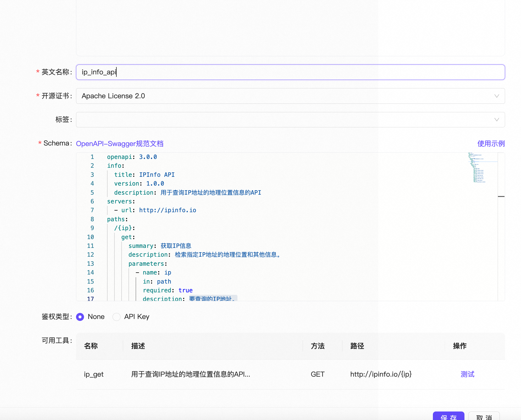
Task: Click the 'required: true' line
Action: tap(168, 290)
